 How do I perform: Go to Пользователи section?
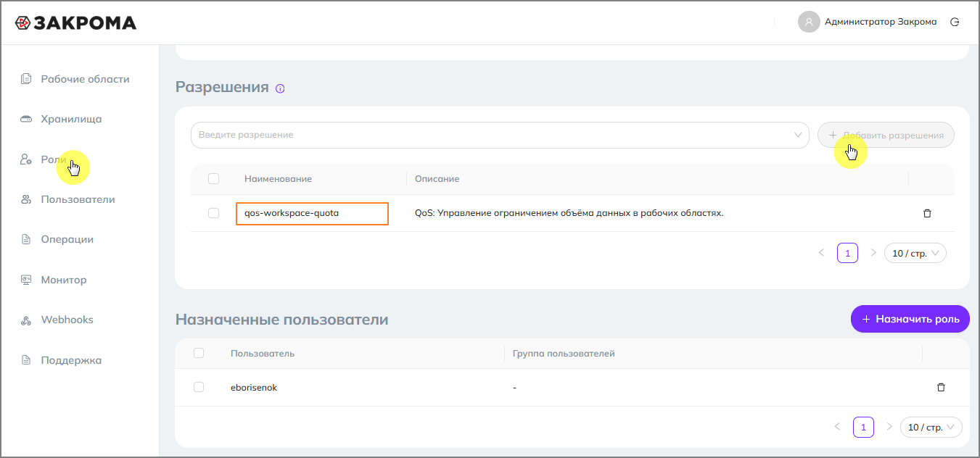pos(78,199)
